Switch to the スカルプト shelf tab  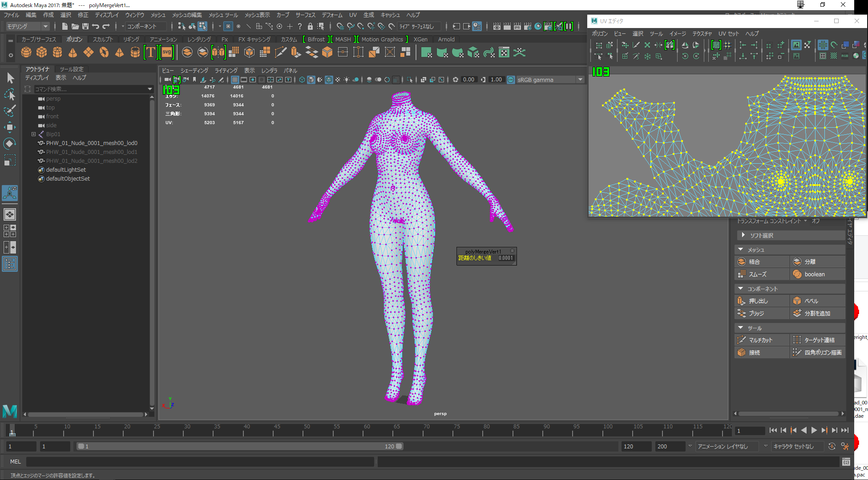click(x=103, y=39)
